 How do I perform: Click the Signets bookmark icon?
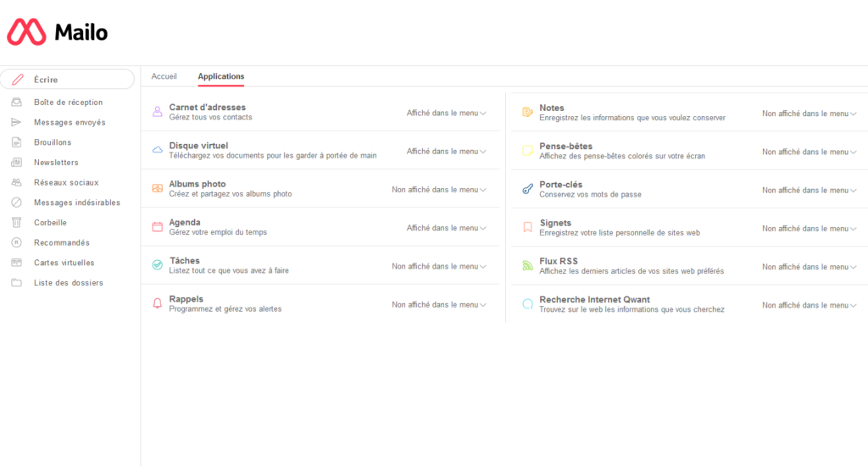click(527, 227)
